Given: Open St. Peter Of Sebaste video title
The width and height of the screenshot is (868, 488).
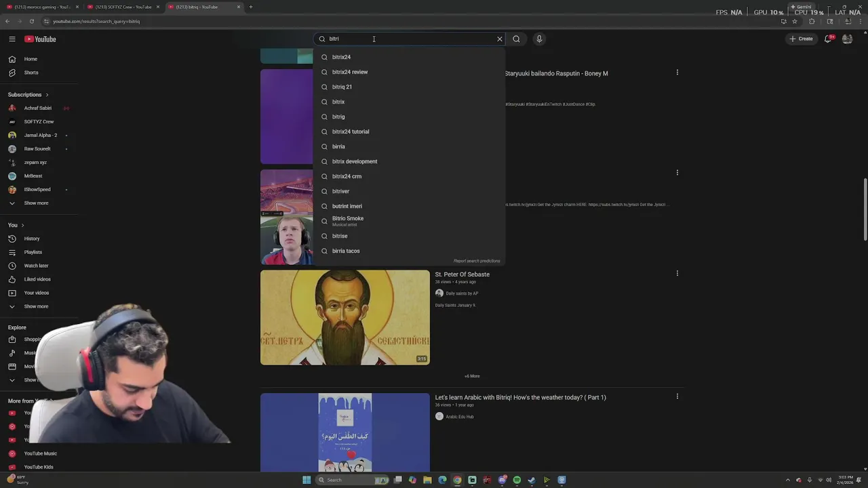Looking at the screenshot, I should pyautogui.click(x=462, y=274).
